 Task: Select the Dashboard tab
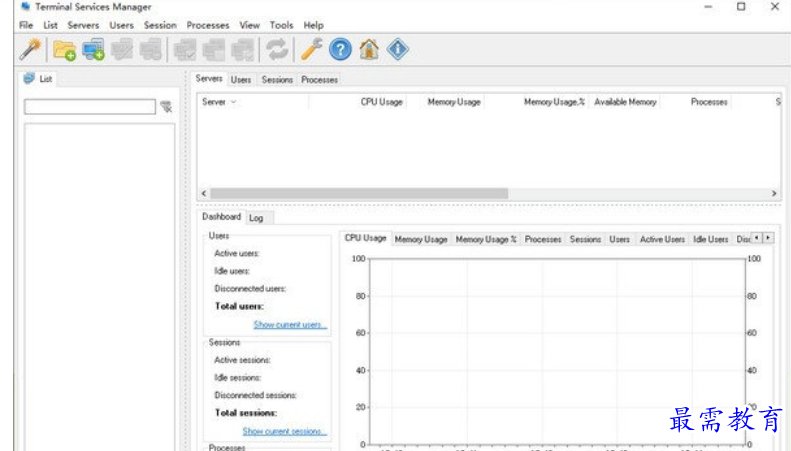pyautogui.click(x=221, y=217)
